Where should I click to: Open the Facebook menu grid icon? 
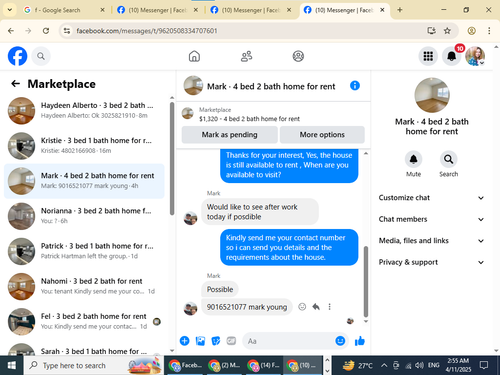[x=428, y=56]
